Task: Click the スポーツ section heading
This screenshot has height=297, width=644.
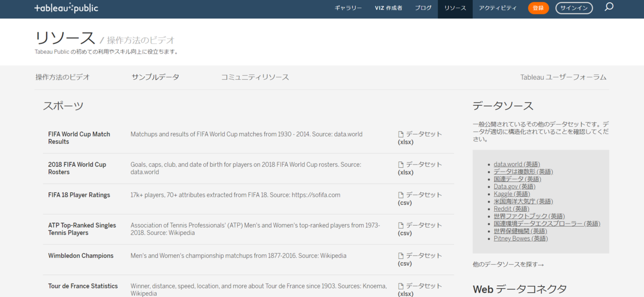Action: click(x=63, y=106)
